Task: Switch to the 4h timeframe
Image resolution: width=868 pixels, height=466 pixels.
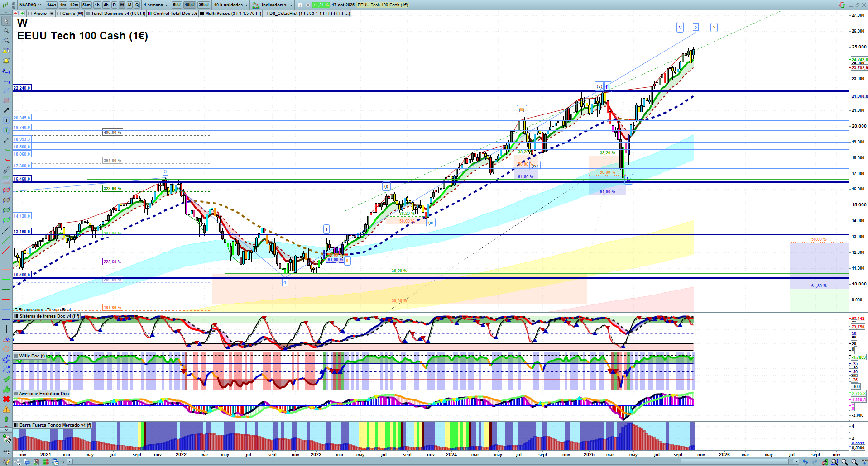Action: (106, 5)
